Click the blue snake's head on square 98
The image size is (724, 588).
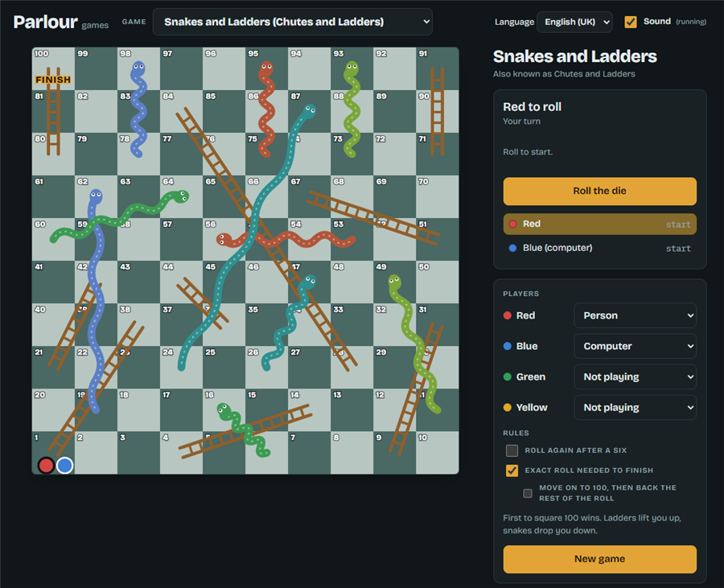(x=138, y=68)
